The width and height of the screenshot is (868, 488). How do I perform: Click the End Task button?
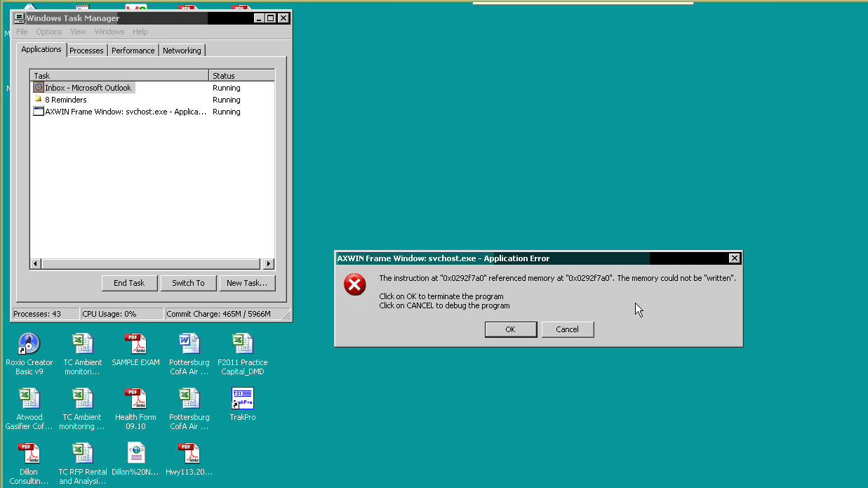point(129,283)
